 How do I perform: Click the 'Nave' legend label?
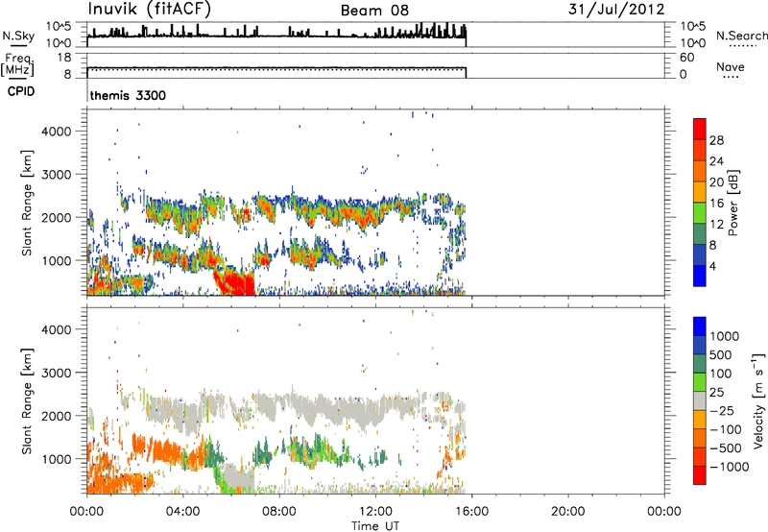731,66
